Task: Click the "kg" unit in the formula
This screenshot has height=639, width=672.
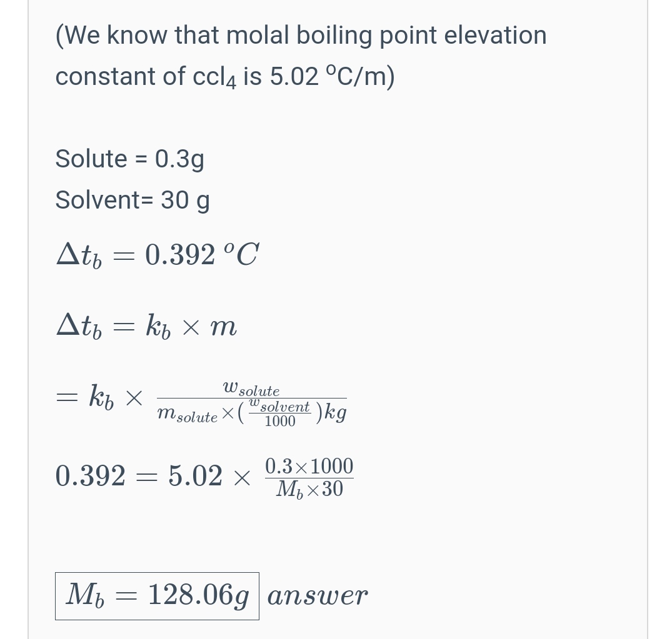Action: click(x=335, y=412)
